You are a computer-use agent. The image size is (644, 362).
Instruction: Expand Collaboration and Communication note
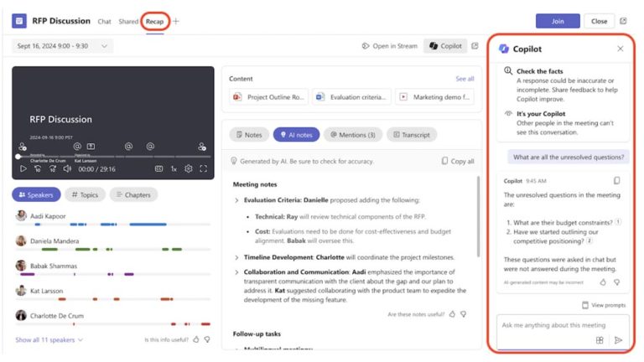[236, 272]
